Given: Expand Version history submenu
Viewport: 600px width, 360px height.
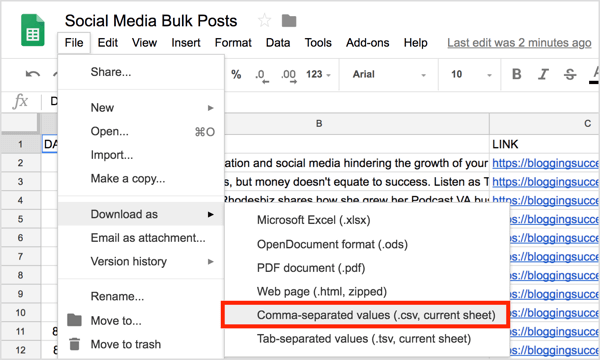Looking at the screenshot, I should point(141,262).
